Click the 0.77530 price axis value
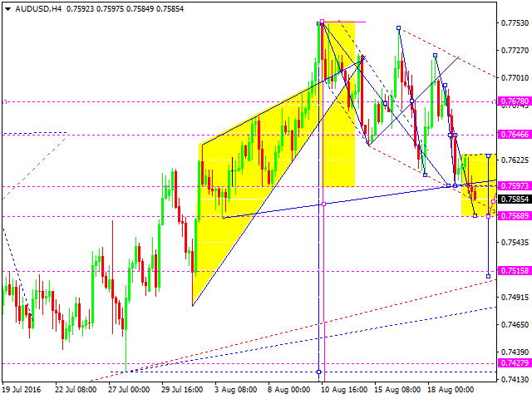 click(515, 23)
